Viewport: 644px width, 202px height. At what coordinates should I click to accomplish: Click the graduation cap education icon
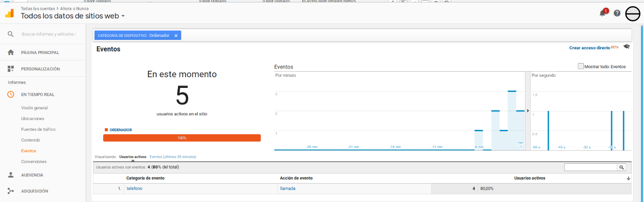626,47
